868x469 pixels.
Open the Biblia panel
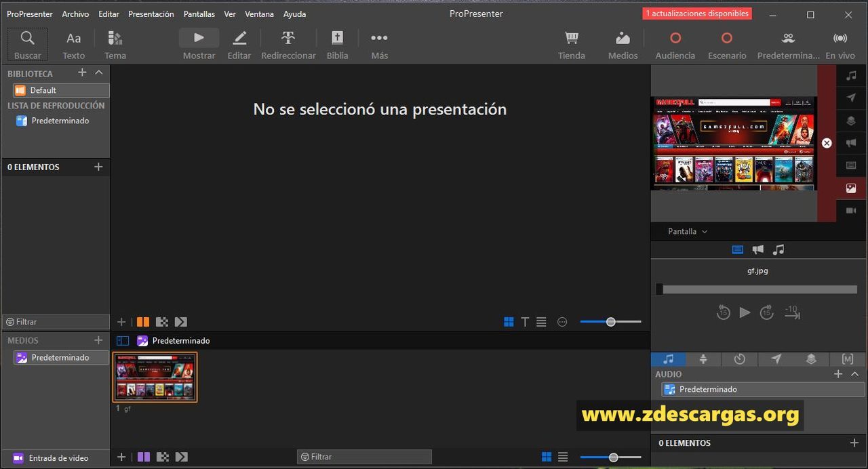point(337,45)
